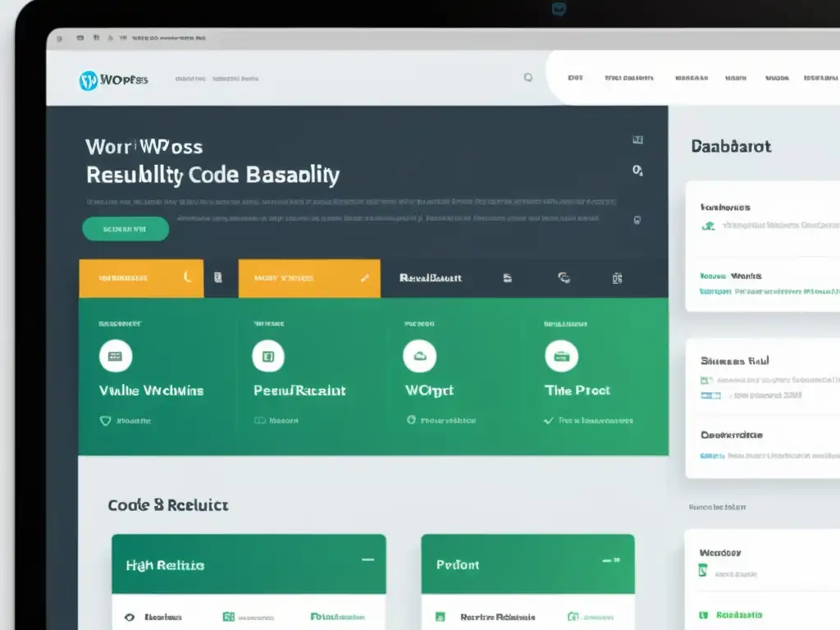Click the green grid icon in Hah Reltiie row
Image resolution: width=840 pixels, height=630 pixels.
pos(229,617)
